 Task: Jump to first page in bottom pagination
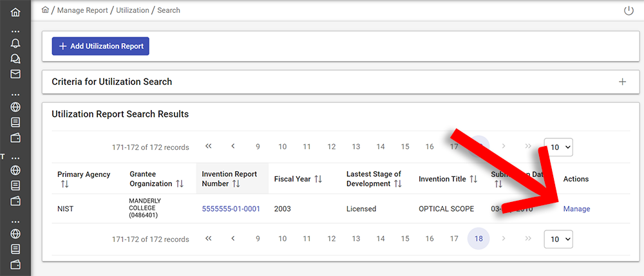point(209,239)
